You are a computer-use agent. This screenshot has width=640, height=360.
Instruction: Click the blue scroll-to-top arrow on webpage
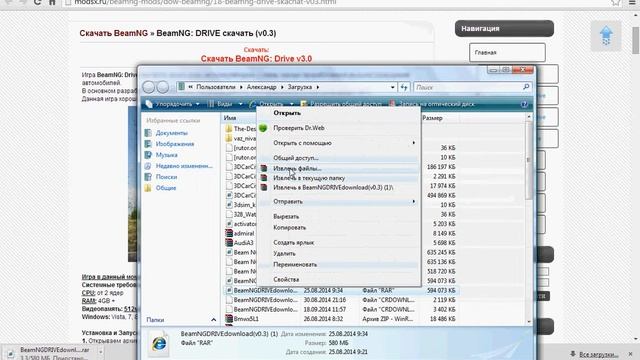(x=606, y=36)
